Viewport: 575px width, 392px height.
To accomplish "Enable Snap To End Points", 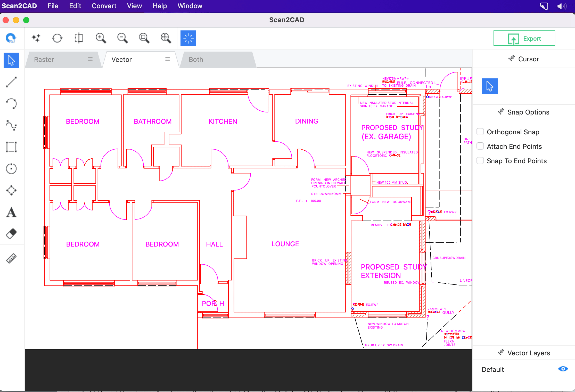I will (480, 160).
